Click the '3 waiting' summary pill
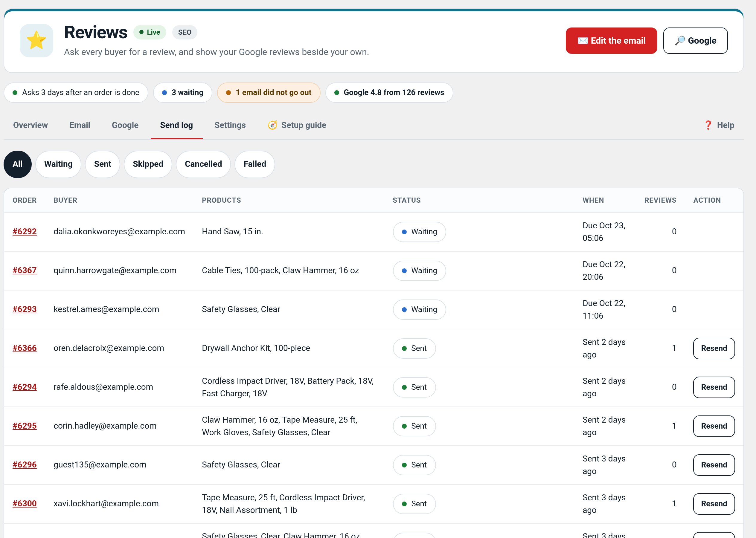756x538 pixels. (x=183, y=92)
